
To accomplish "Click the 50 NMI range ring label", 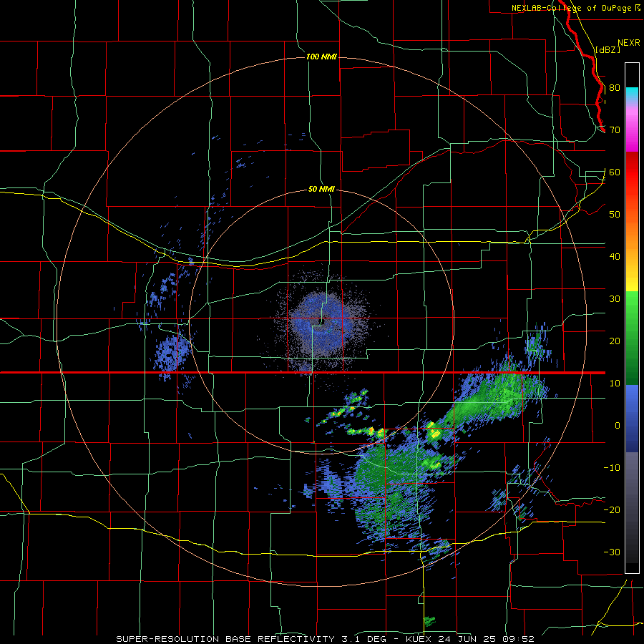I will [321, 190].
